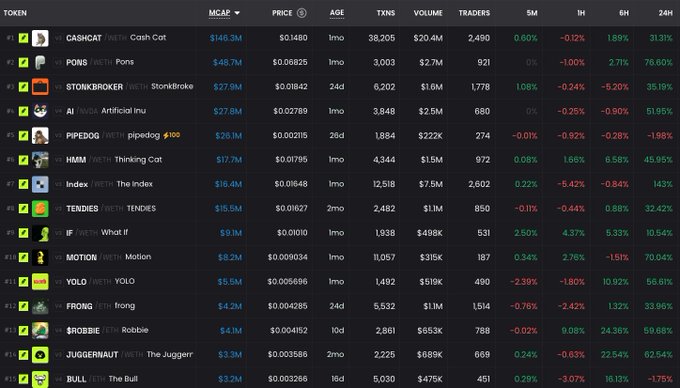The image size is (680, 388).
Task: Open the CASHCAT token logo
Action: coord(40,38)
